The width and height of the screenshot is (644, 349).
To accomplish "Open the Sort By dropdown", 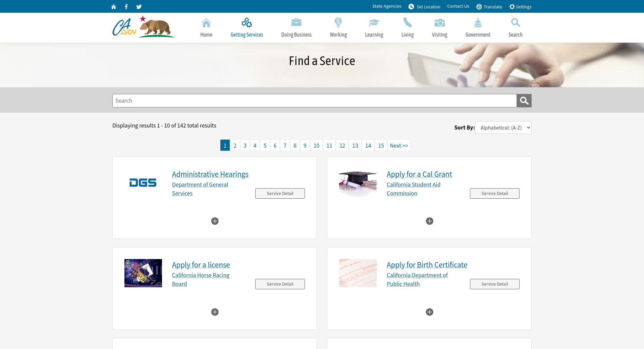I will (503, 128).
